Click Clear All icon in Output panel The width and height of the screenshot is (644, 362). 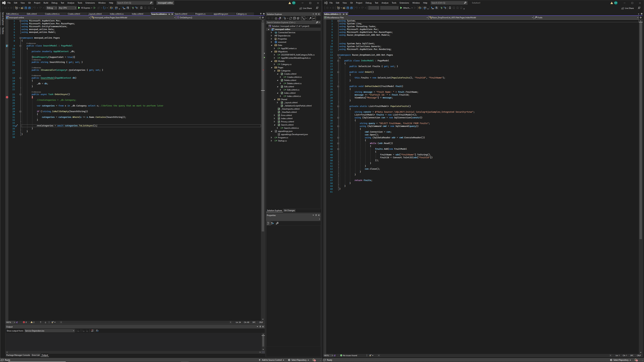[x=92, y=331]
